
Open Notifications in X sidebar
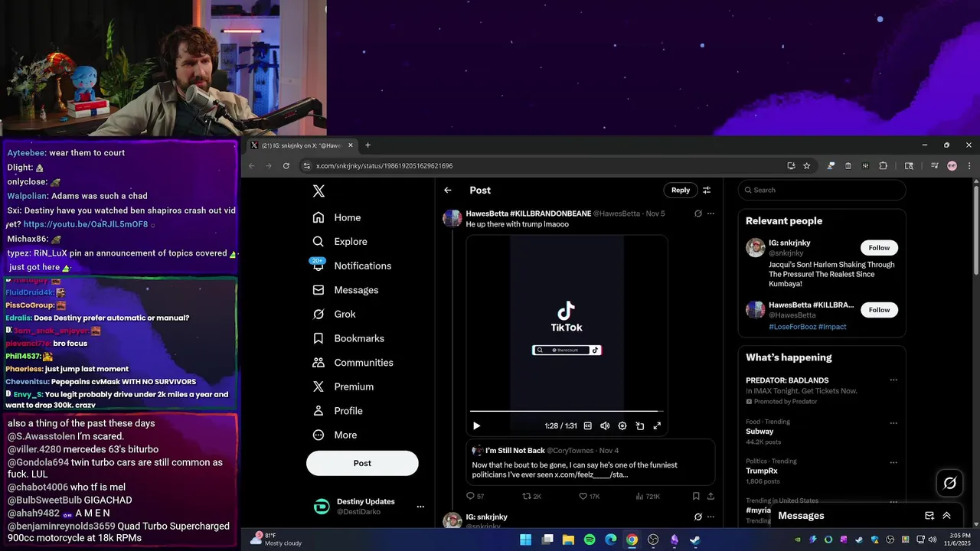click(x=351, y=266)
